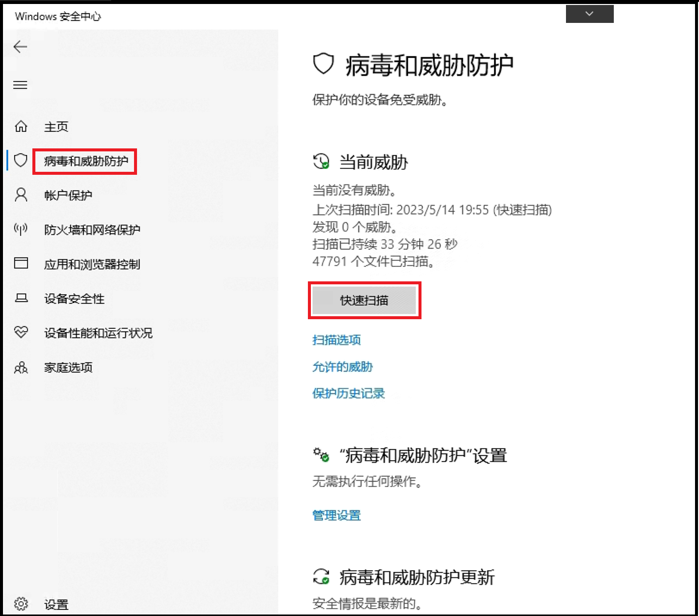Expand the dark dropdown chevron at the top

pos(589,14)
